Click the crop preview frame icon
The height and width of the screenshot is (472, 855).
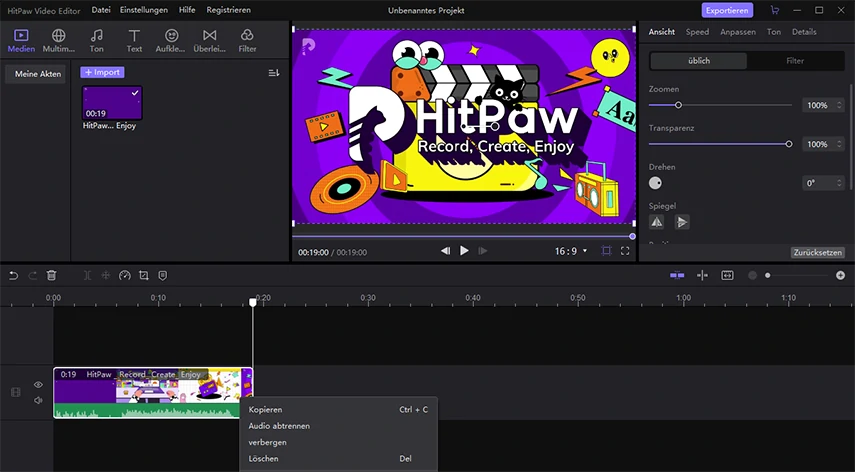click(606, 251)
